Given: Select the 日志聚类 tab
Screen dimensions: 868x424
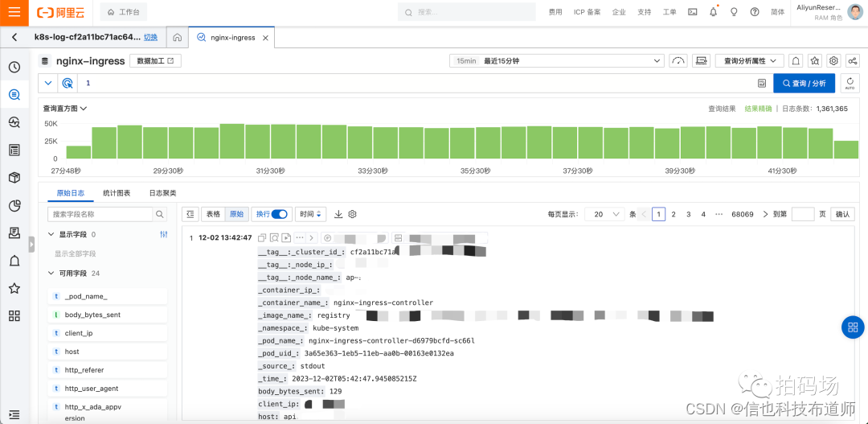Looking at the screenshot, I should [x=162, y=193].
